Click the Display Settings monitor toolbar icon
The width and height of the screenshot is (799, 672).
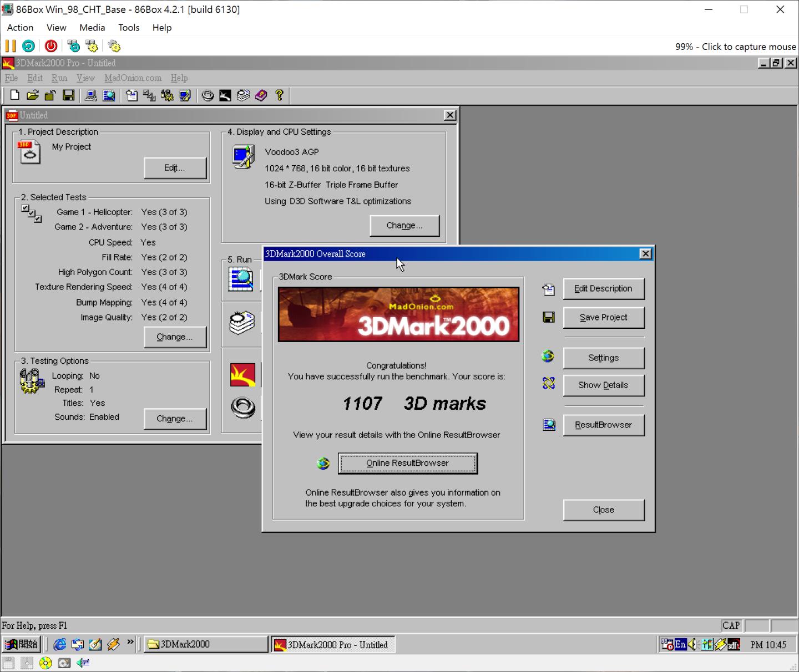point(185,95)
